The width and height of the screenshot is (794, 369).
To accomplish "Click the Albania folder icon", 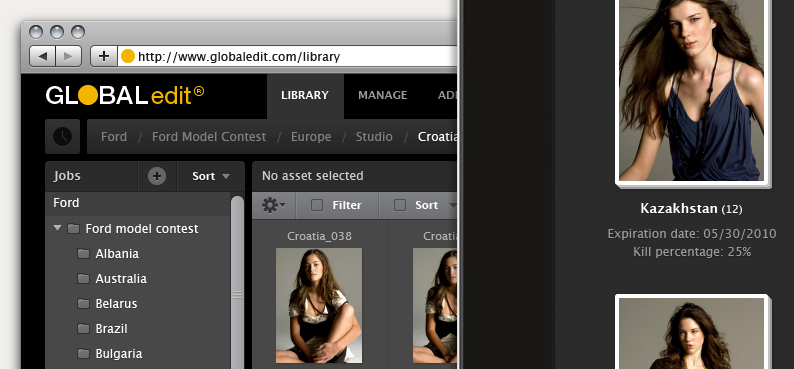I will 83,254.
